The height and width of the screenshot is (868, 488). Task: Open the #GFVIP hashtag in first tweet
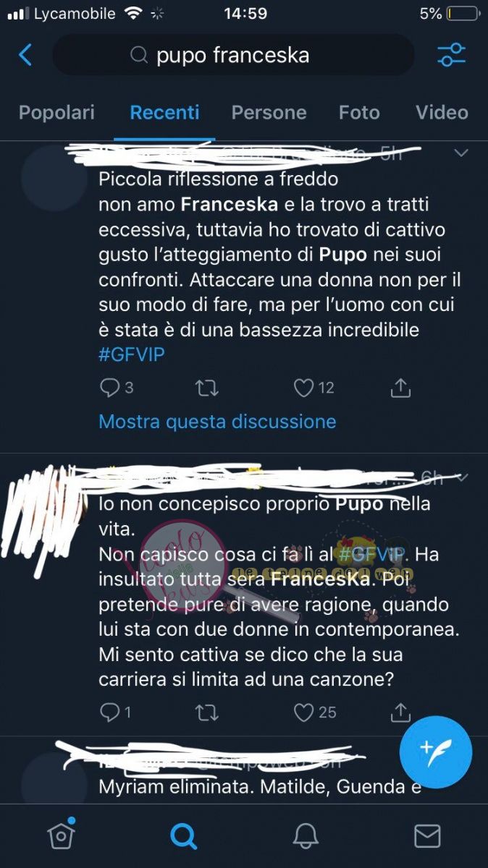[131, 354]
